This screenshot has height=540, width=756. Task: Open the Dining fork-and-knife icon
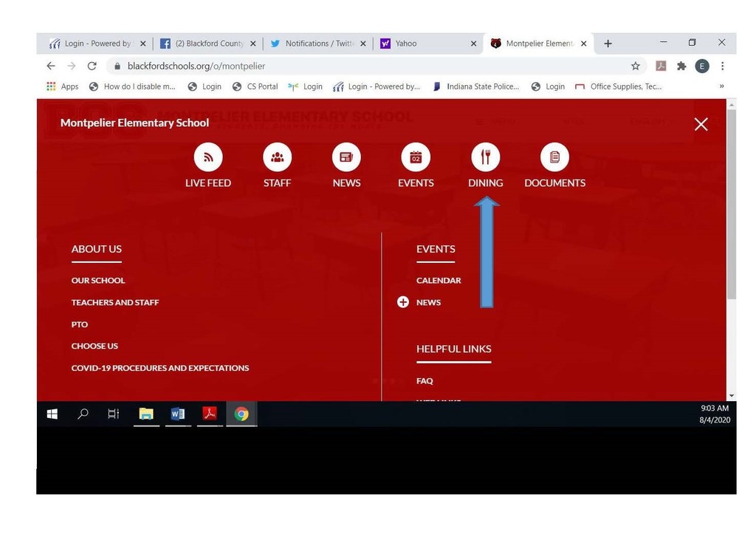click(x=486, y=157)
